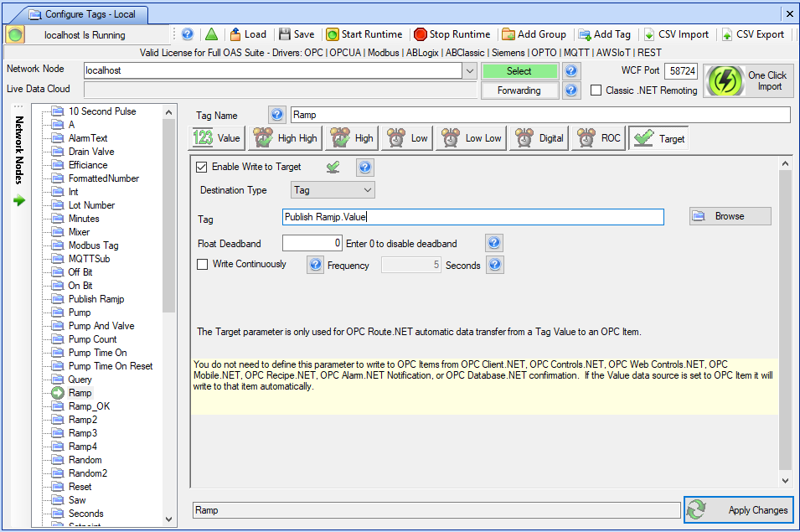Open help for Float Deadband
The image size is (800, 532).
[x=494, y=243]
